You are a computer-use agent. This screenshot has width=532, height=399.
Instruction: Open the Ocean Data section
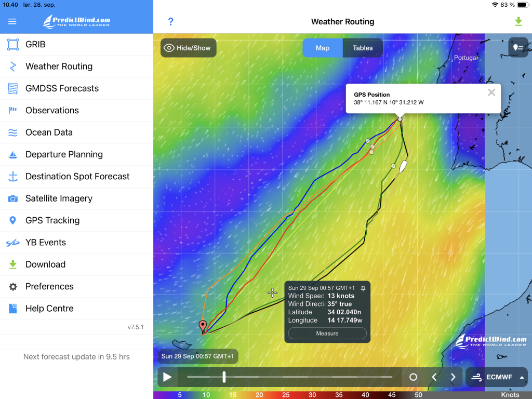tap(76, 132)
